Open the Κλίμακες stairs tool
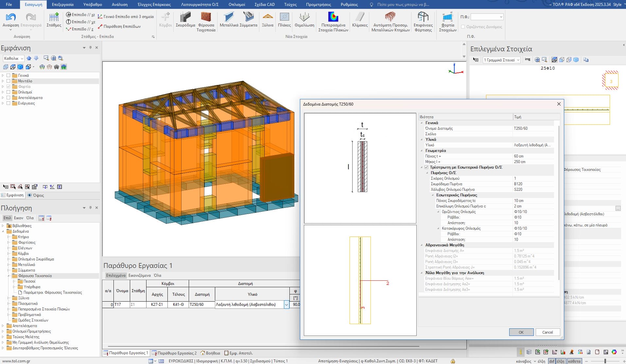This screenshot has height=364, width=626. [360, 17]
